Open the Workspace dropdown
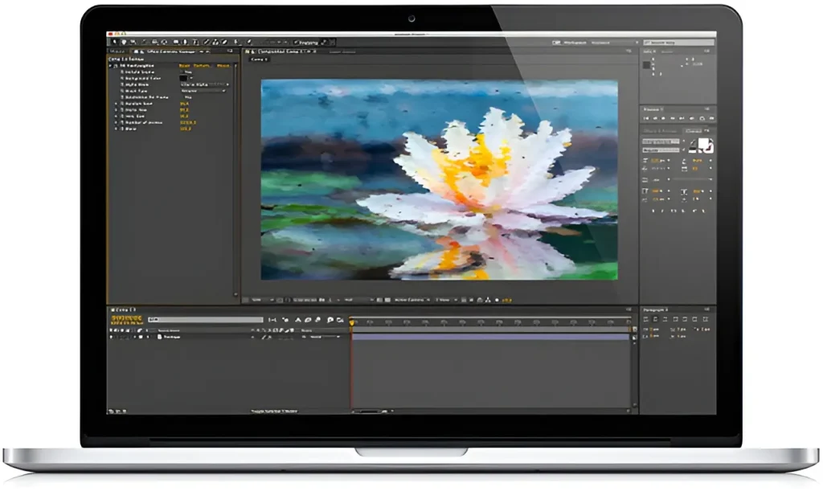Image resolution: width=823 pixels, height=504 pixels. pyautogui.click(x=614, y=43)
